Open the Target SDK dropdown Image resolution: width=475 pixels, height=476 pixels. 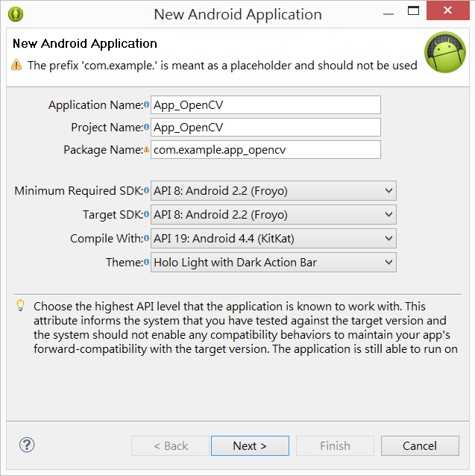[x=273, y=215]
